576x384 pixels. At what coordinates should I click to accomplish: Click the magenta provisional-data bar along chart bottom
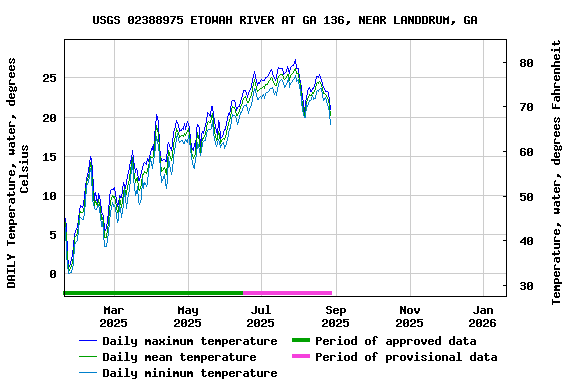pos(288,293)
